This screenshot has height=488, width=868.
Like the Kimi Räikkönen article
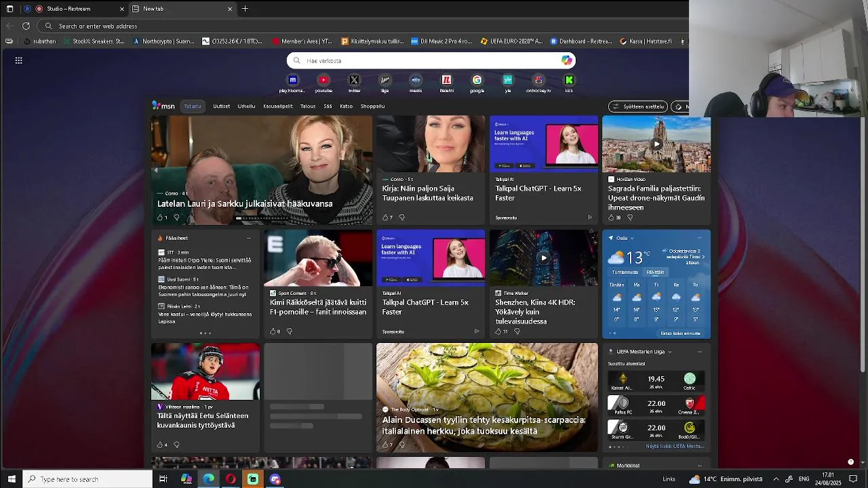[273, 331]
